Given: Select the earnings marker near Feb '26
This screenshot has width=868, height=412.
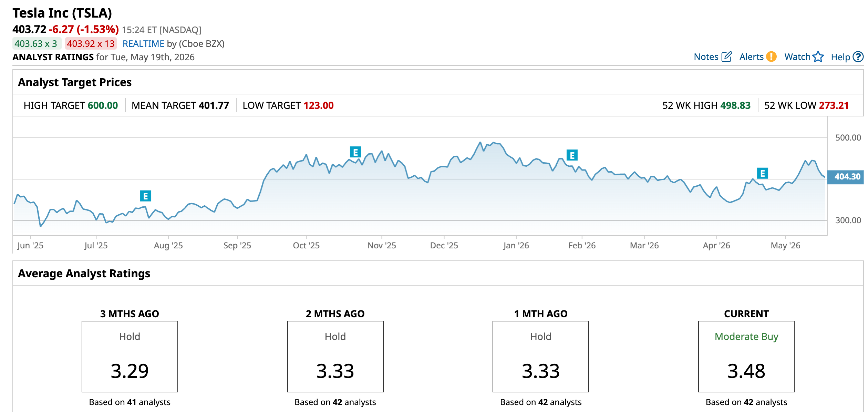Looking at the screenshot, I should click(x=572, y=155).
